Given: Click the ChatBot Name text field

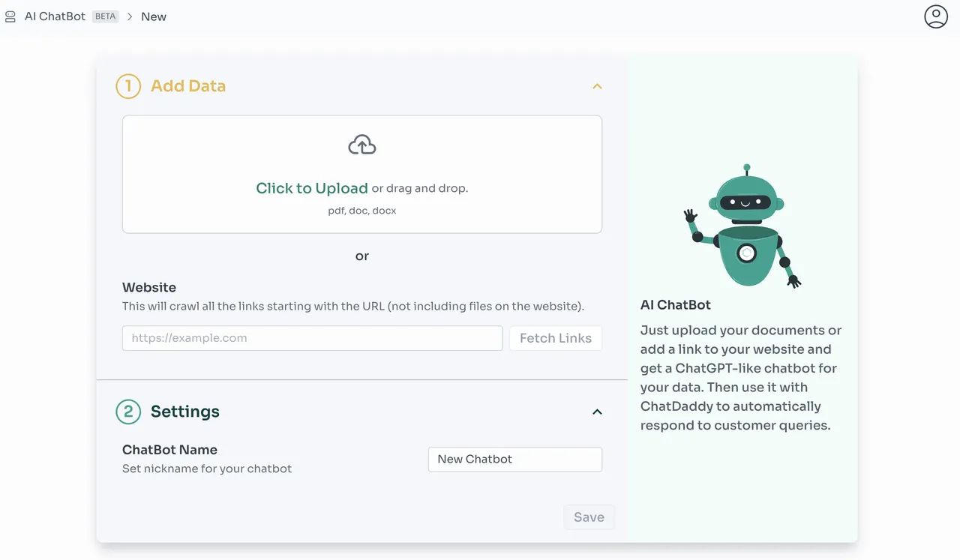Looking at the screenshot, I should [514, 460].
